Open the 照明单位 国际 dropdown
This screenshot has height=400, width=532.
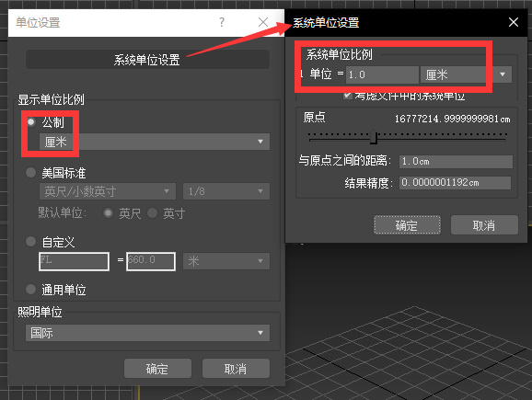coord(147,333)
